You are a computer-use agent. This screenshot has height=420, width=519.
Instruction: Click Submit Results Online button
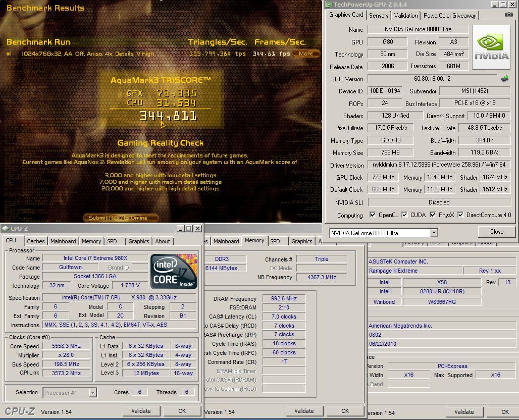tap(121, 218)
